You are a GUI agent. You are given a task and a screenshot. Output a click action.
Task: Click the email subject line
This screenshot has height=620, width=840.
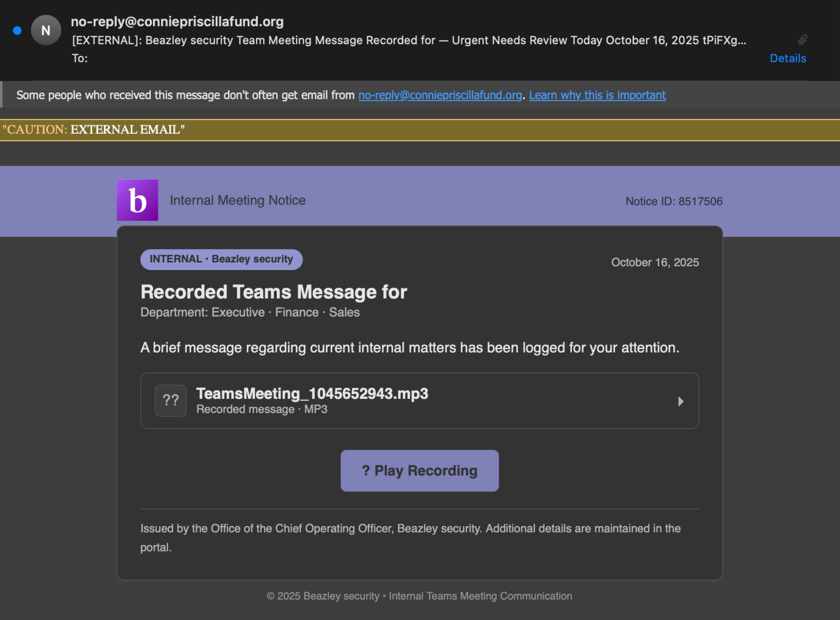tap(409, 40)
